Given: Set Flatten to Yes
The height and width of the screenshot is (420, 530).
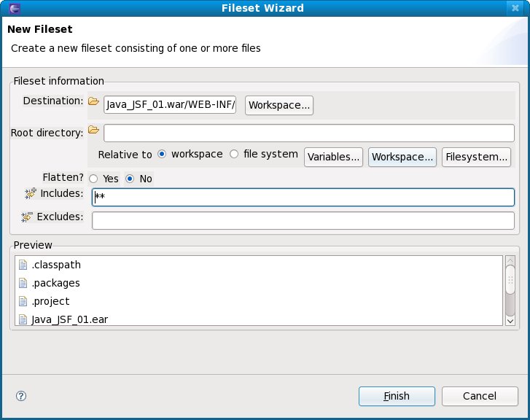Looking at the screenshot, I should click(93, 179).
